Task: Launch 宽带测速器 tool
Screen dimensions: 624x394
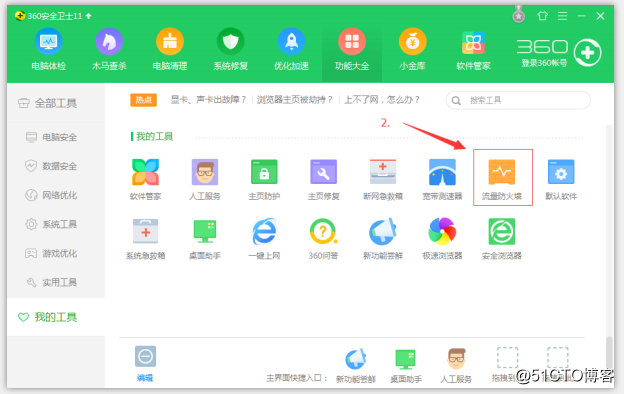Action: point(442,179)
